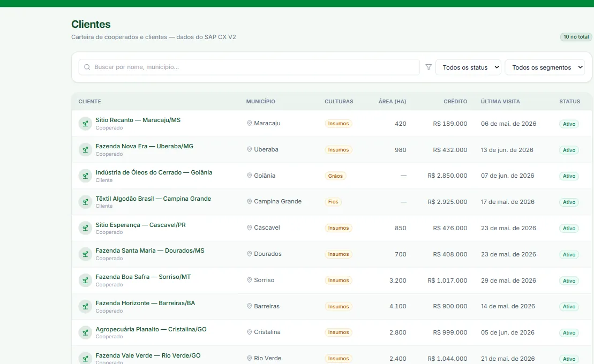Click the CULTURAS column header
Image resolution: width=594 pixels, height=364 pixels.
point(339,102)
